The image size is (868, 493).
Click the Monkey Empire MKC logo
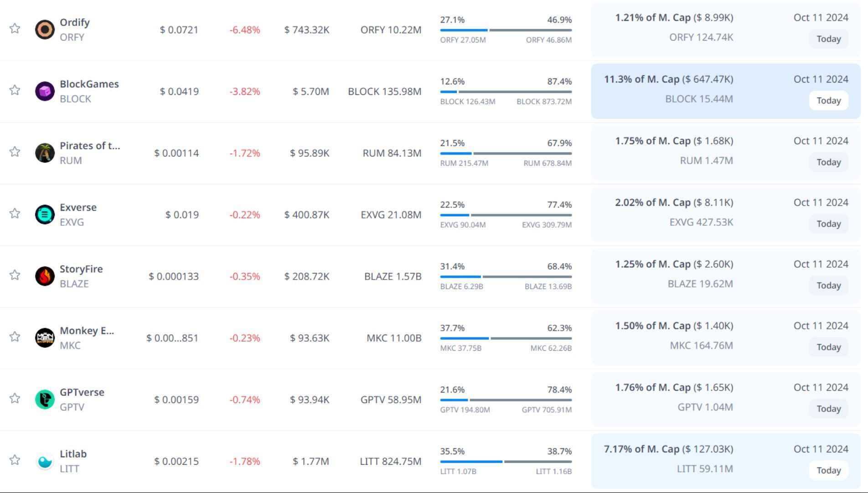45,337
